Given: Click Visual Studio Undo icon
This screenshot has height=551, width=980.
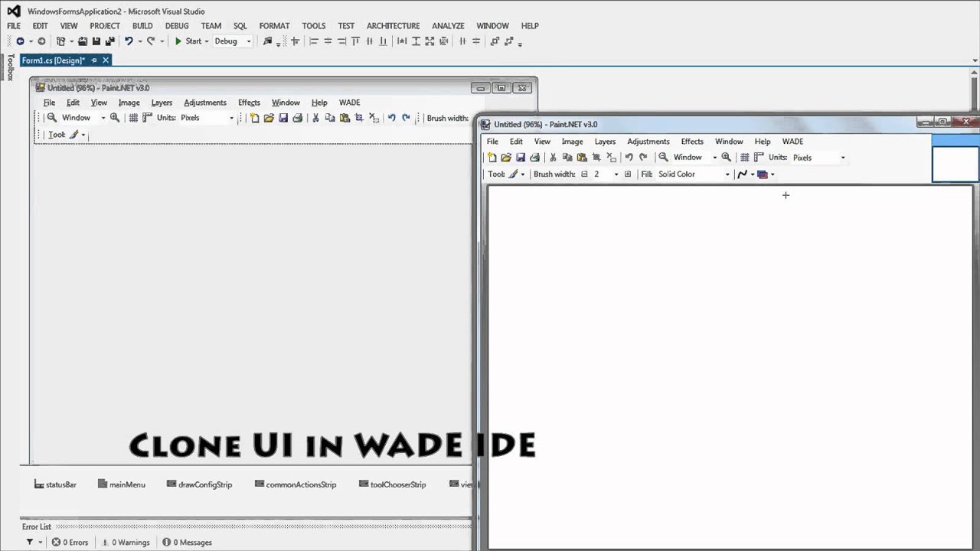Looking at the screenshot, I should pyautogui.click(x=129, y=41).
